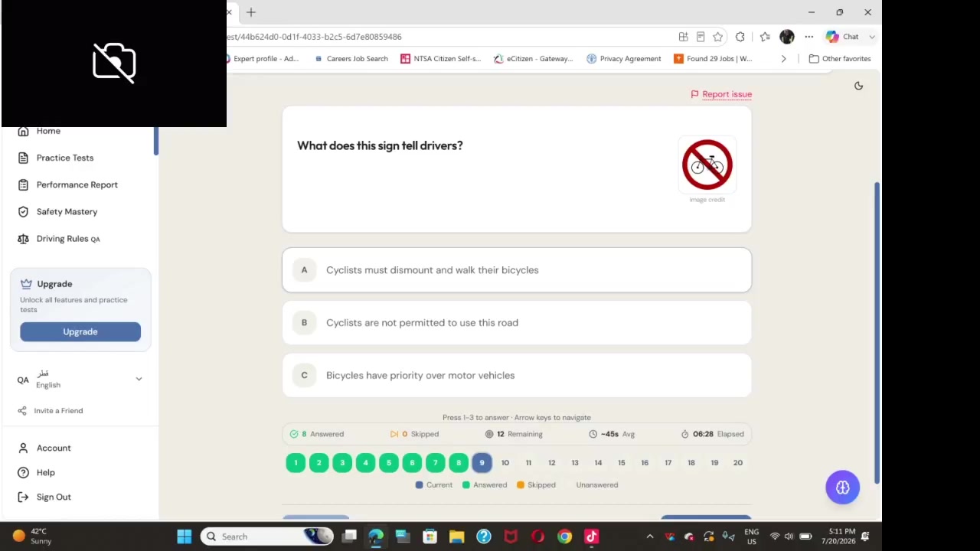Expand the English language selector dropdown
The image size is (980, 551).
pyautogui.click(x=139, y=379)
